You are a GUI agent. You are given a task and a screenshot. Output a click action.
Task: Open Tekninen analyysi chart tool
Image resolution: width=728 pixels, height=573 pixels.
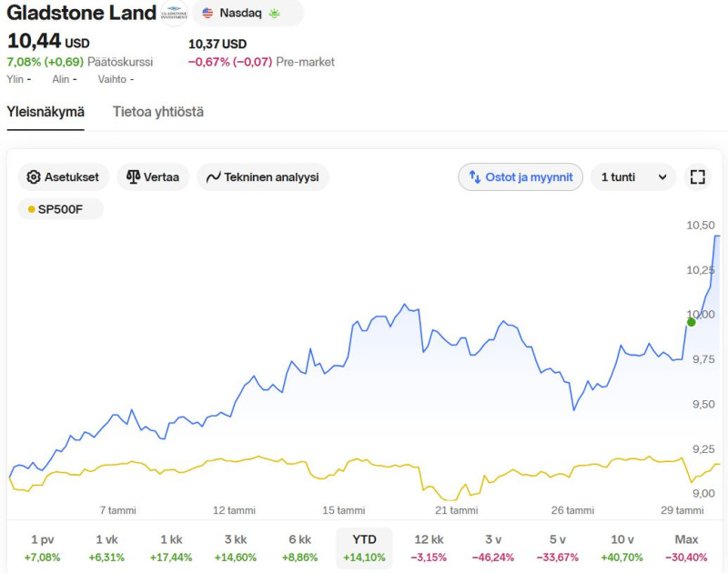point(262,176)
